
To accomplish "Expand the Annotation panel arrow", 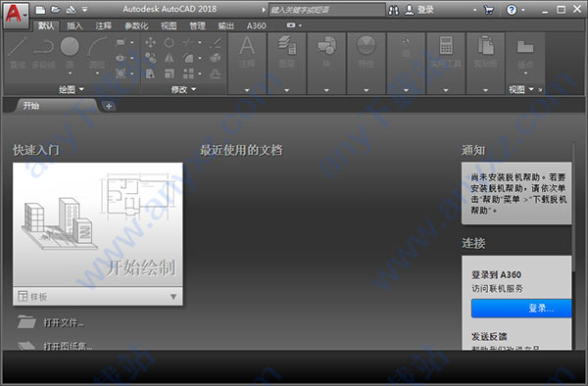I will point(247,90).
